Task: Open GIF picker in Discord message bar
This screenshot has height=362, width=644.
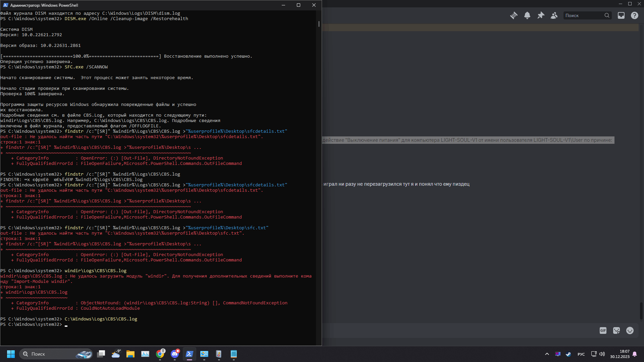Action: 603,330
